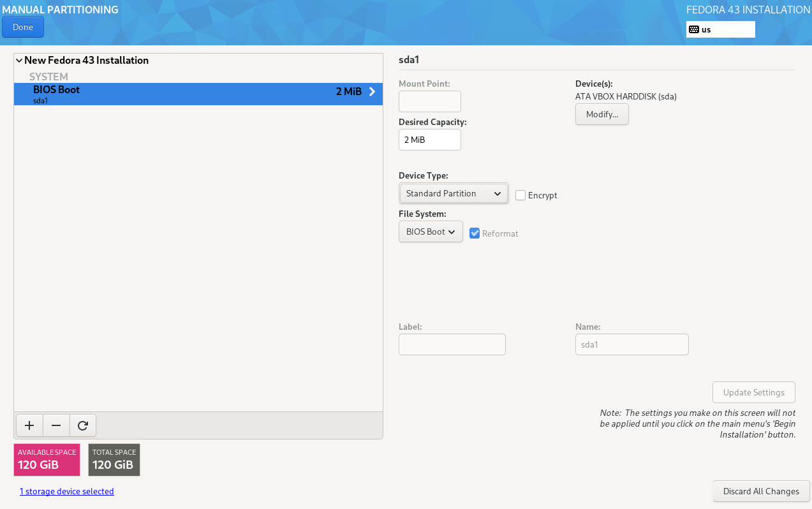
Task: Open the File System BIOS Boot dropdown
Action: 431,232
